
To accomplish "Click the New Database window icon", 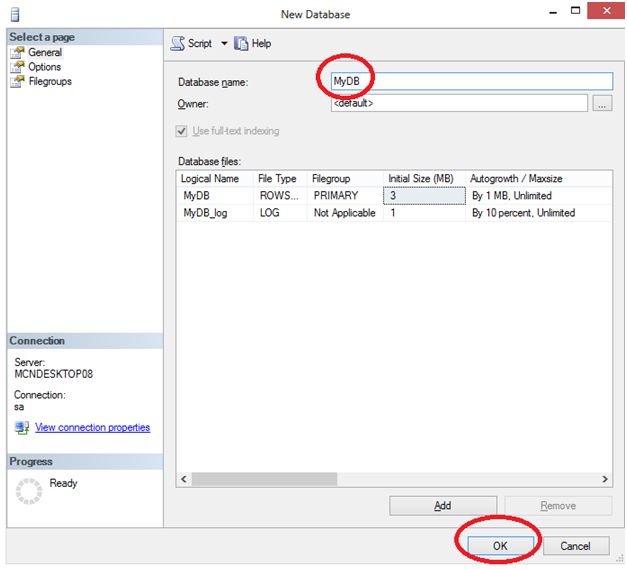I will click(x=15, y=15).
